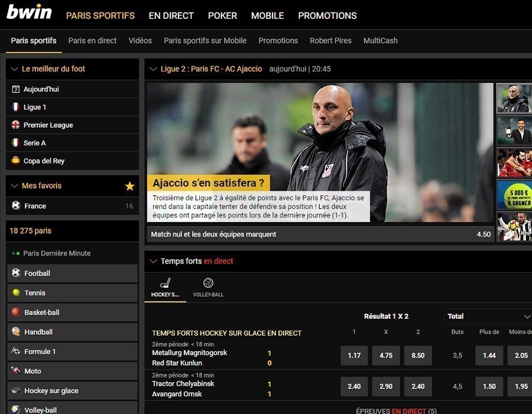This screenshot has width=532, height=414.
Task: Open the Paris Dernière Minute link
Action: (x=57, y=253)
